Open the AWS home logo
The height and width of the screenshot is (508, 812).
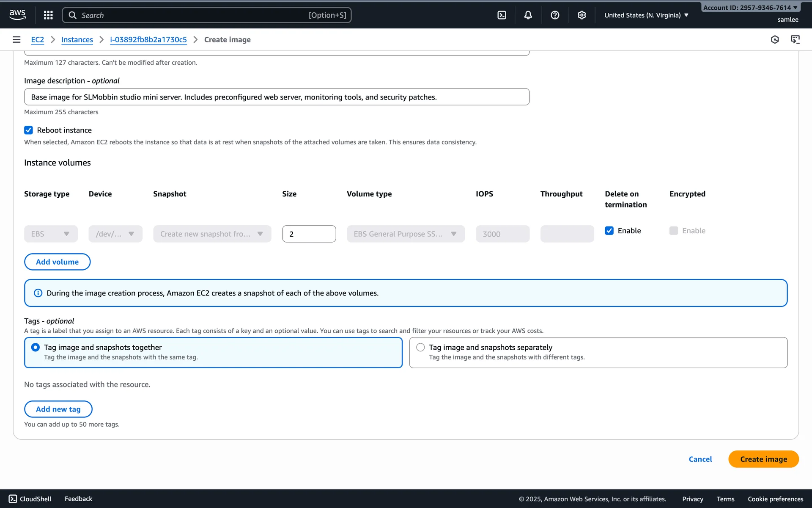(x=17, y=15)
